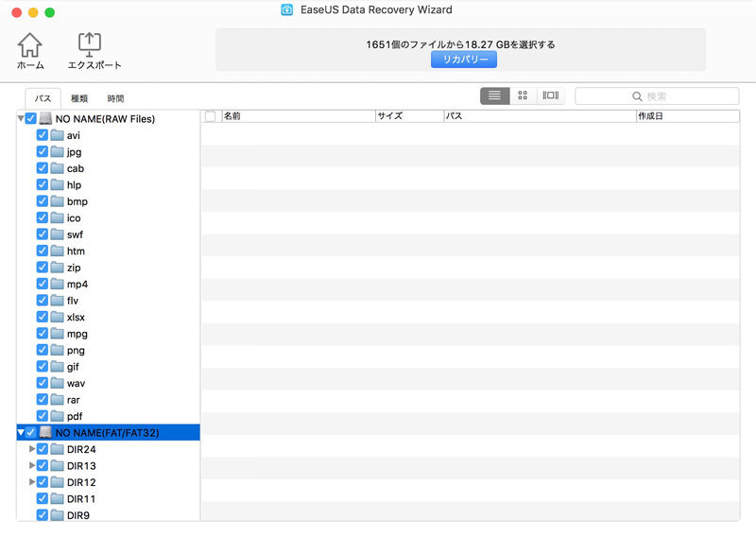The height and width of the screenshot is (537, 756).
Task: Select the gif folder label
Action: 73,367
